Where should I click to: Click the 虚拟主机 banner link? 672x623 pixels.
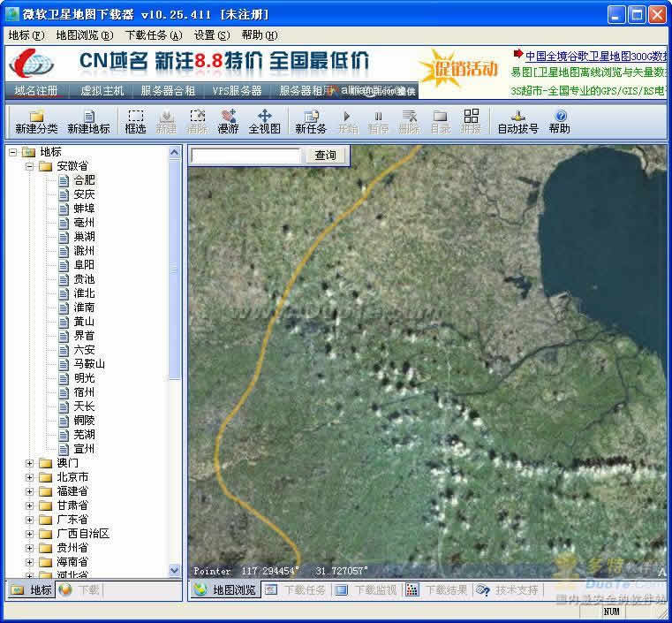pos(102,91)
